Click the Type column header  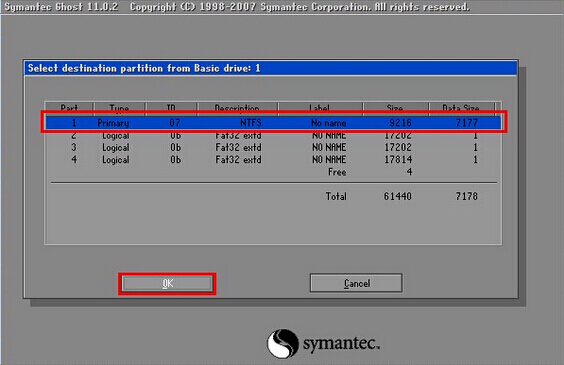click(x=119, y=108)
